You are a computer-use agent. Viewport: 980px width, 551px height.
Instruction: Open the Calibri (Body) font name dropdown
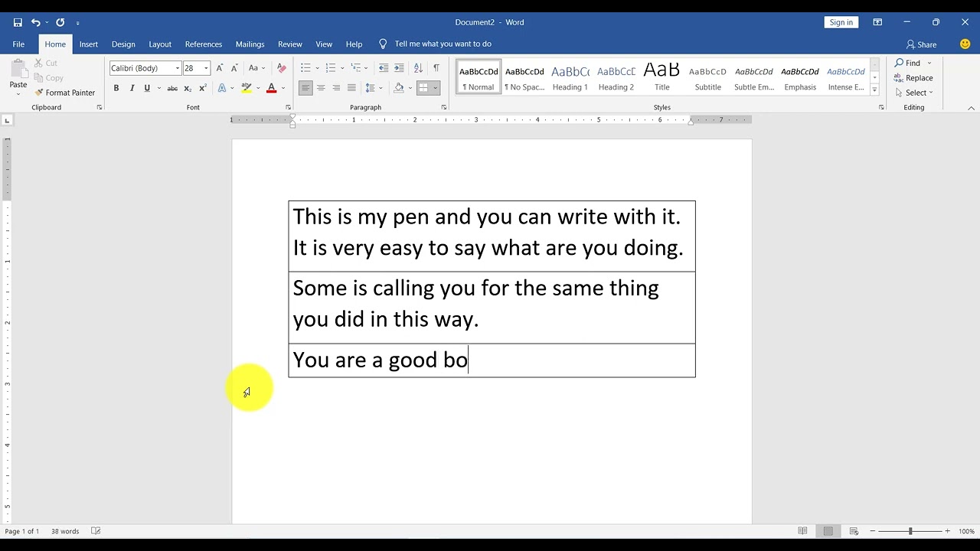(x=177, y=68)
